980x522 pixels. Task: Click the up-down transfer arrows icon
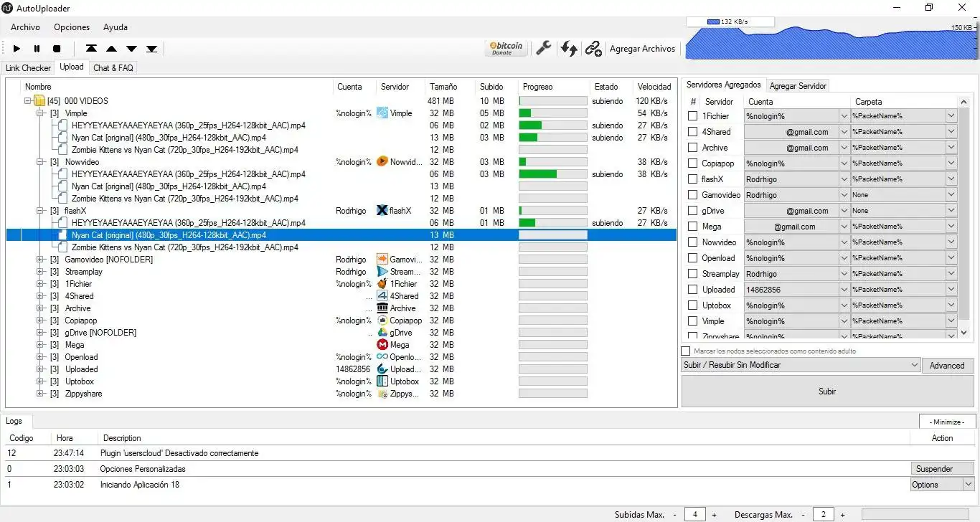click(x=569, y=48)
